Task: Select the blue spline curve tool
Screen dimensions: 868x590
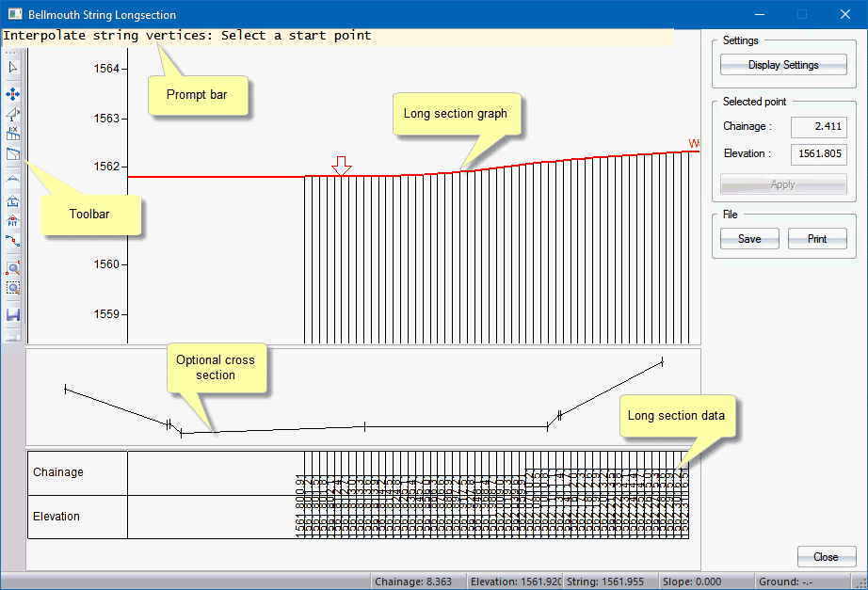Action: coord(13,242)
